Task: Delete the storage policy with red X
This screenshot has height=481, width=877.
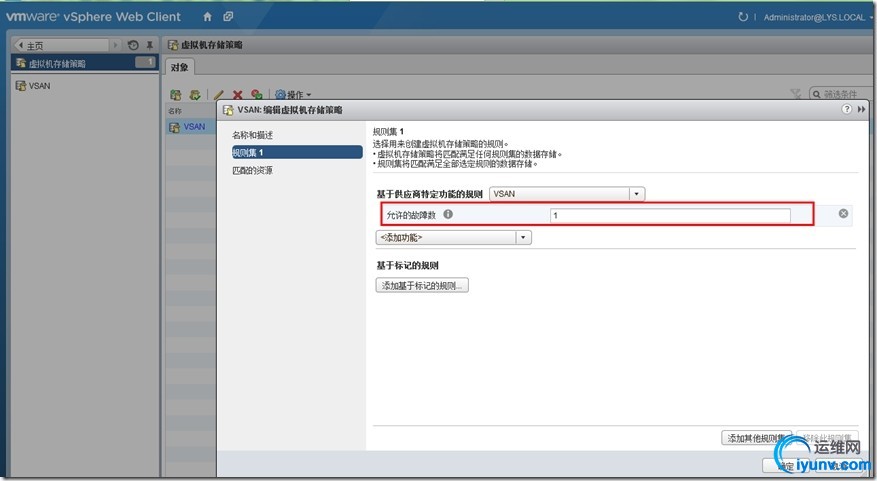Action: tap(238, 95)
